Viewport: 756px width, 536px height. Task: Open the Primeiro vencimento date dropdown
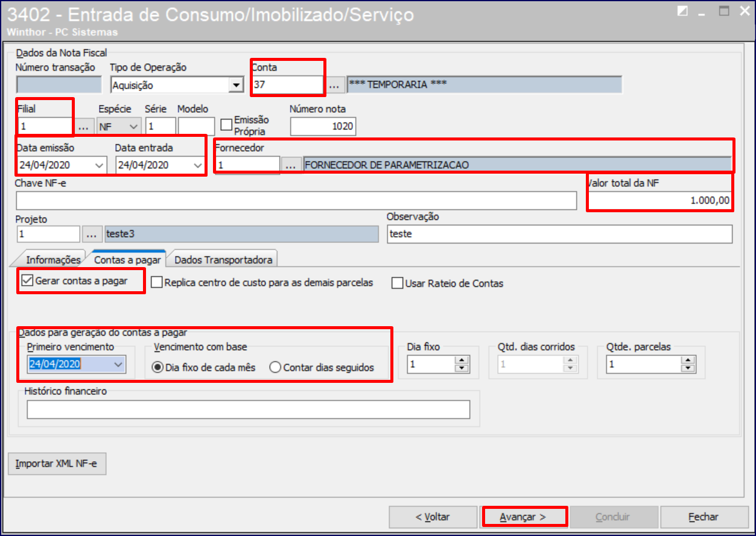click(119, 364)
